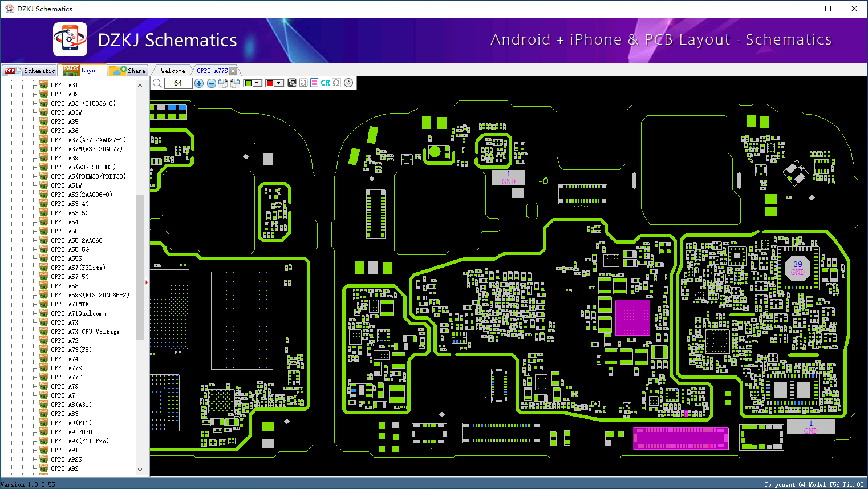Click the zoom value input field
Viewport: 868px width, 489px height.
point(178,83)
